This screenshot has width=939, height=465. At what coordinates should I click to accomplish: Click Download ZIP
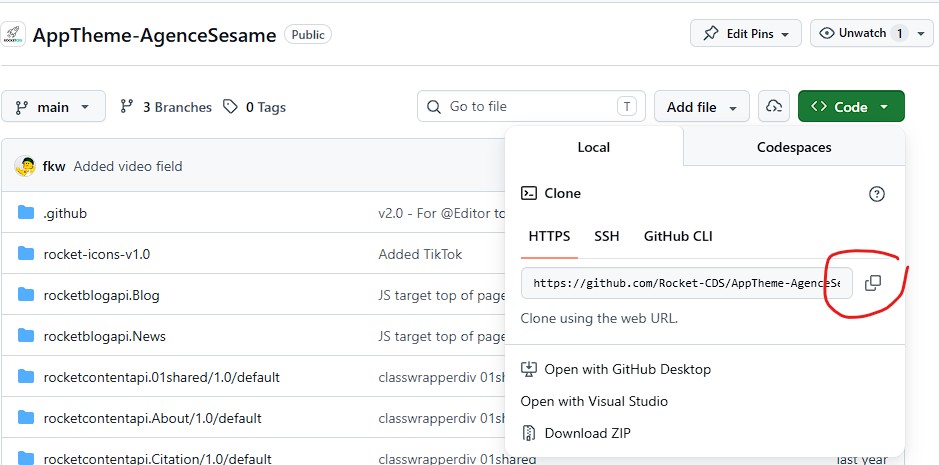coord(587,433)
